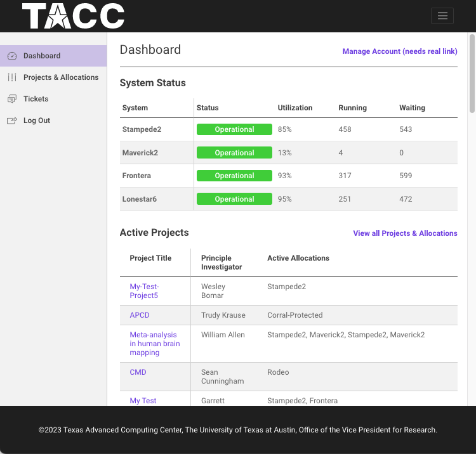The width and height of the screenshot is (476, 454).
Task: Click Stampede2 running count 458
Action: (x=345, y=129)
